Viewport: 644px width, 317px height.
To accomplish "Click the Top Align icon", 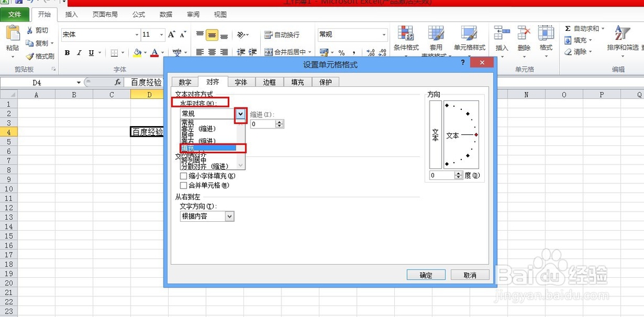I will coord(200,35).
